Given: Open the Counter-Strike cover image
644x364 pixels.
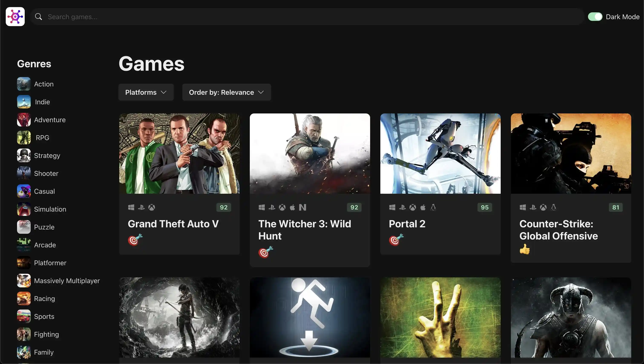Looking at the screenshot, I should (x=571, y=153).
